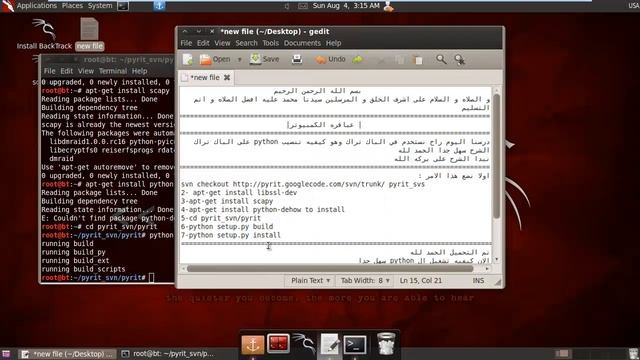The height and width of the screenshot is (360, 640).
Task: Close the *new file tab with its X
Action: (x=227, y=78)
